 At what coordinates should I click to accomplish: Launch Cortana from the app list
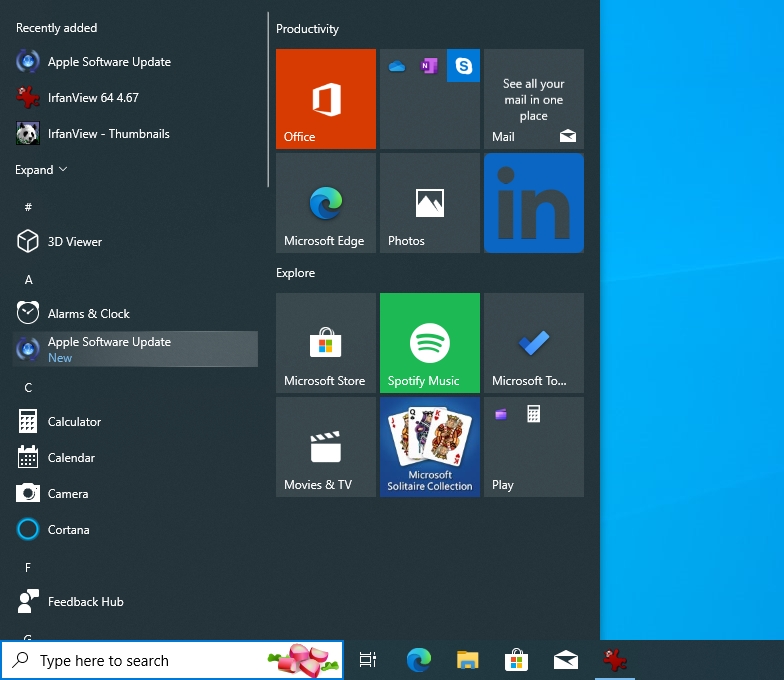[135, 530]
